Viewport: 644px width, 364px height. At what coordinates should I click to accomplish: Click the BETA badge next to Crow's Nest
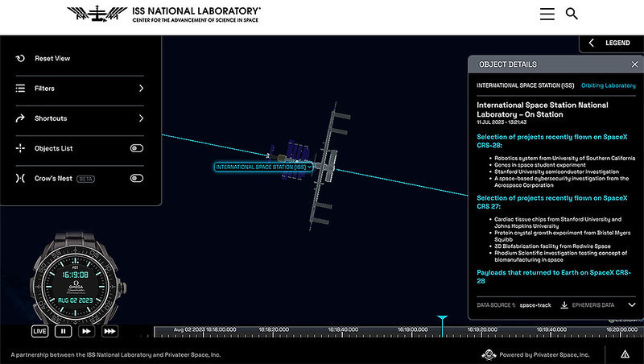85,179
